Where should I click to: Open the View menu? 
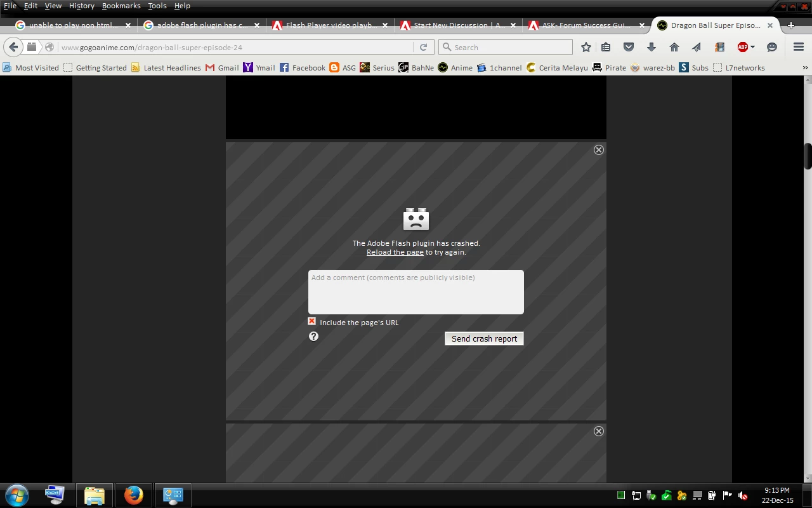pos(53,6)
